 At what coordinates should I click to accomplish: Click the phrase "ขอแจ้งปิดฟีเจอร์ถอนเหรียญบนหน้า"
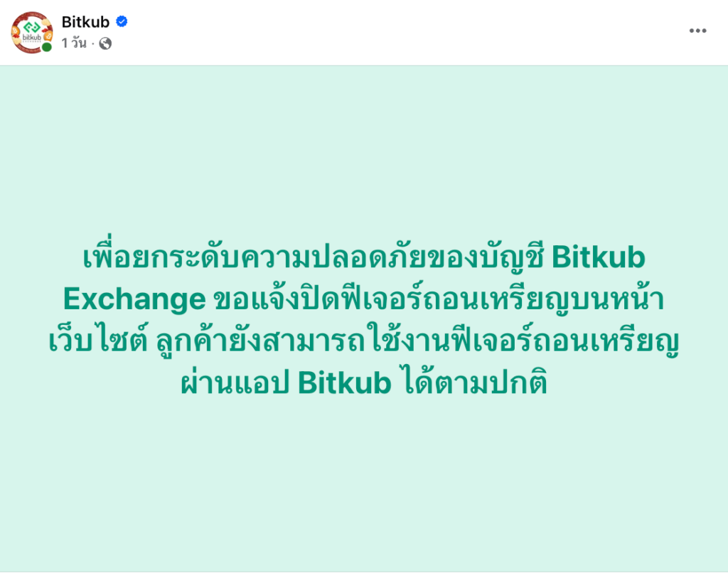(x=439, y=299)
